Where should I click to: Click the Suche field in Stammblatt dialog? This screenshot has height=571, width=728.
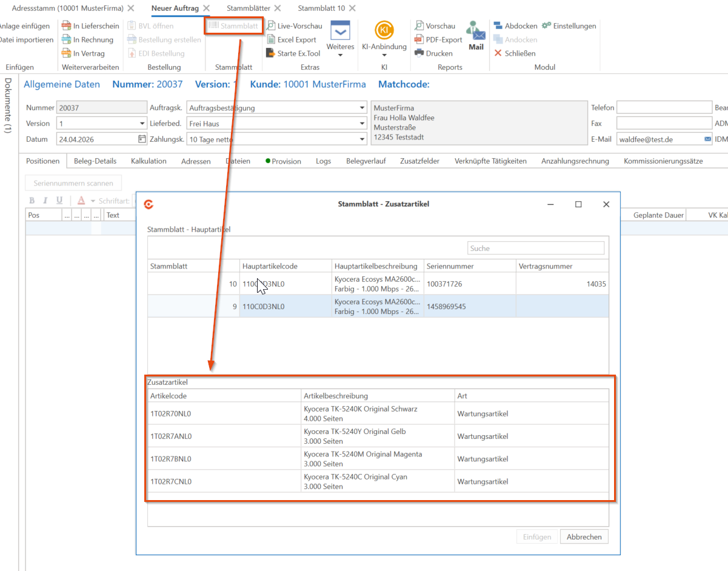click(x=536, y=248)
